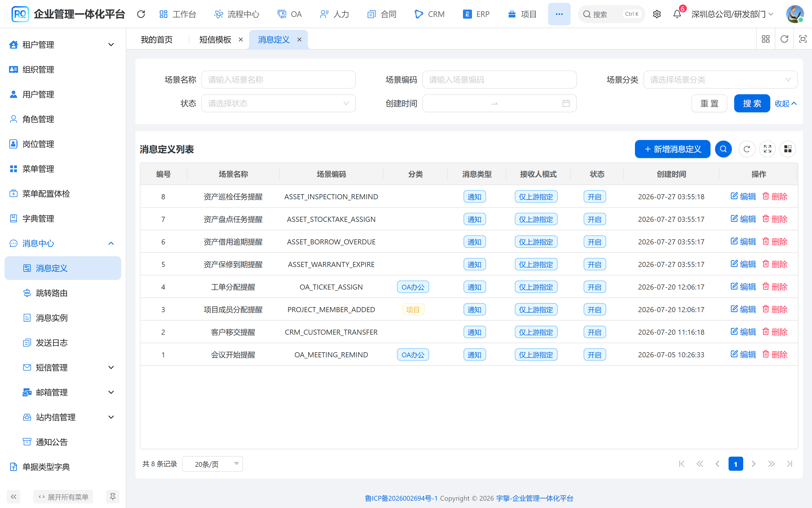Focus 场景编码 input field
Viewport: 812px width, 508px height.
(499, 80)
